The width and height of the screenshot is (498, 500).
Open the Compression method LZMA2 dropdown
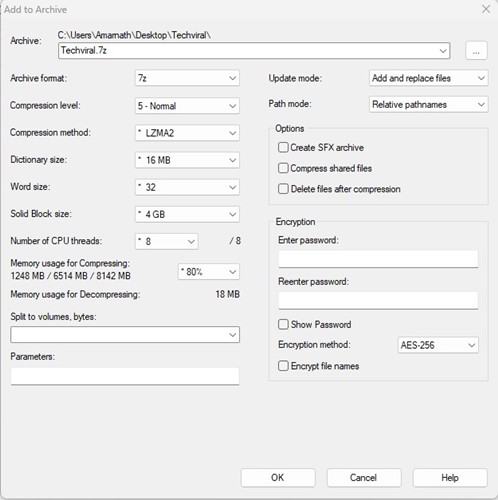(187, 133)
